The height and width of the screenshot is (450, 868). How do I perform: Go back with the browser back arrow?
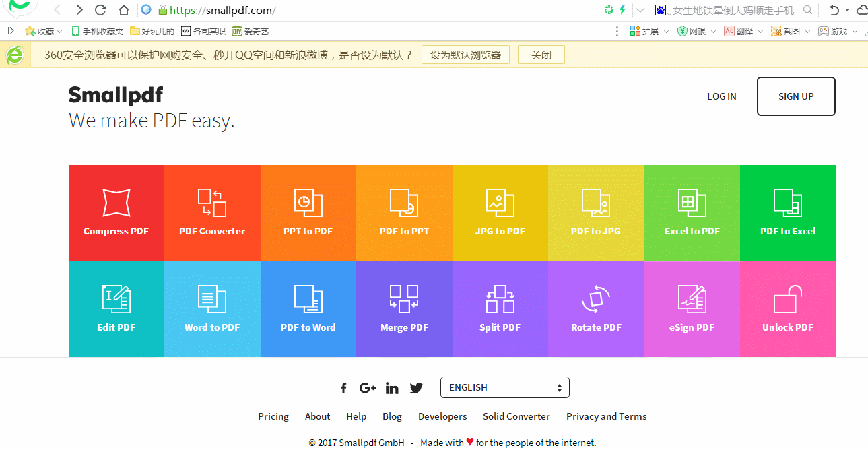(x=57, y=10)
